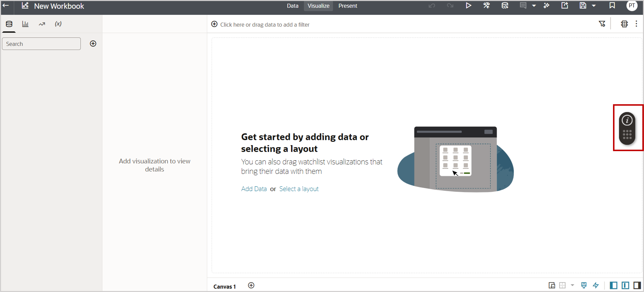
Task: Expand the Notes dropdown arrow
Action: pos(534,6)
